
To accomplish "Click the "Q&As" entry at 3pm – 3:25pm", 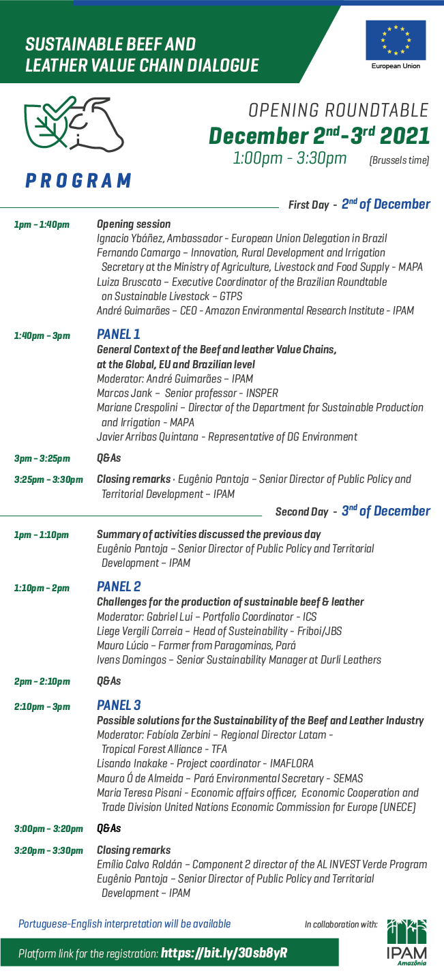I will click(x=108, y=458).
